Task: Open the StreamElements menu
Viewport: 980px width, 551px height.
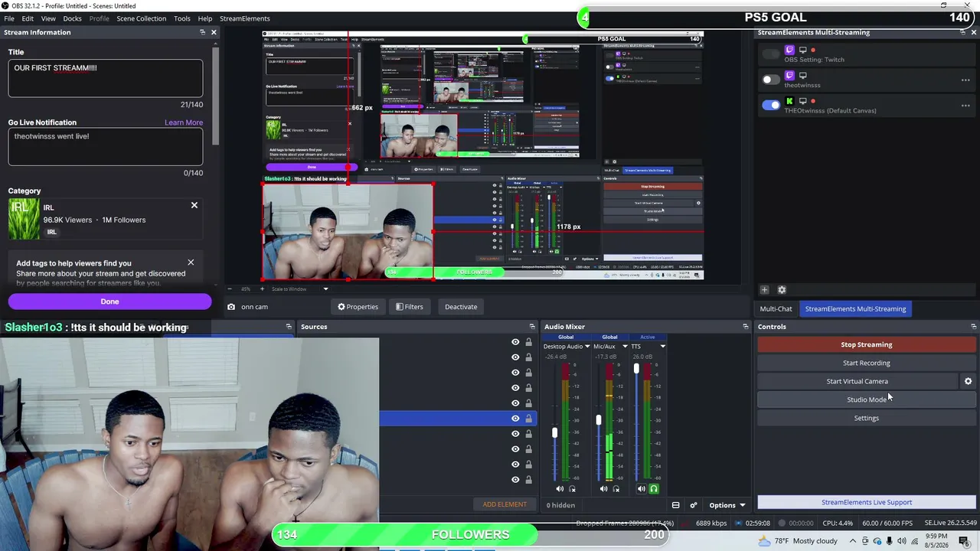Action: (x=245, y=18)
